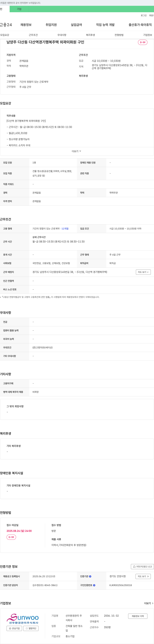Expand job description with 더보기
The height and width of the screenshot is (644, 154).
click(x=77, y=151)
